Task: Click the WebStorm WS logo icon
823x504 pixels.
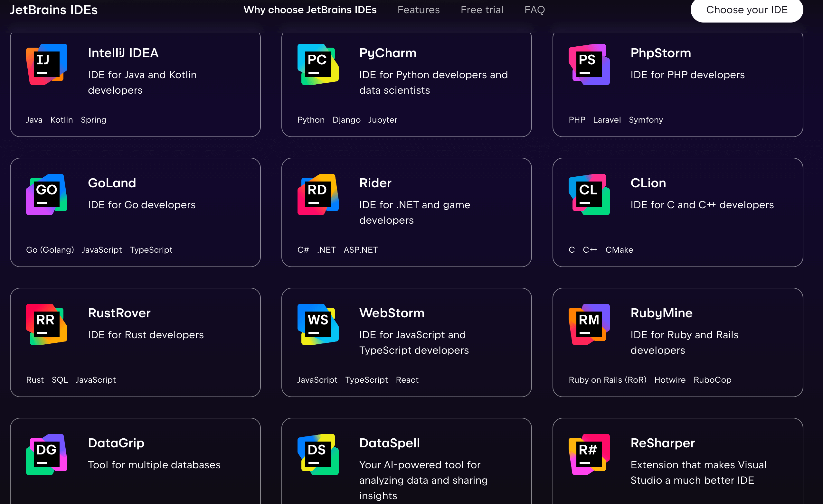Action: pyautogui.click(x=318, y=324)
